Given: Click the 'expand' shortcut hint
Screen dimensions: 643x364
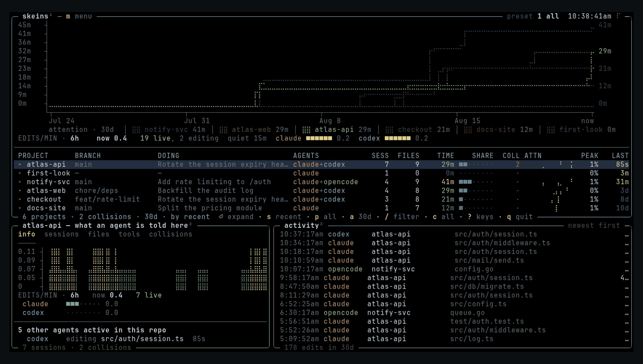Looking at the screenshot, I should point(236,217).
